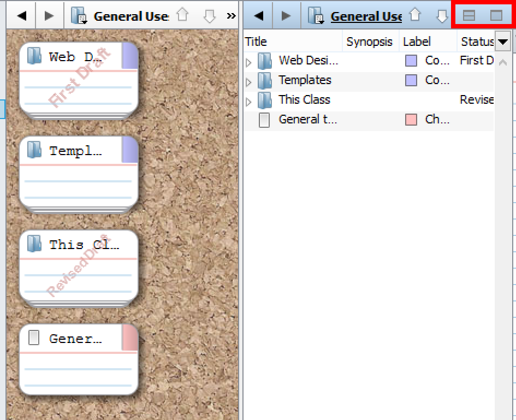This screenshot has width=516, height=420.
Task: Expand the Templates folder row
Action: click(x=249, y=82)
